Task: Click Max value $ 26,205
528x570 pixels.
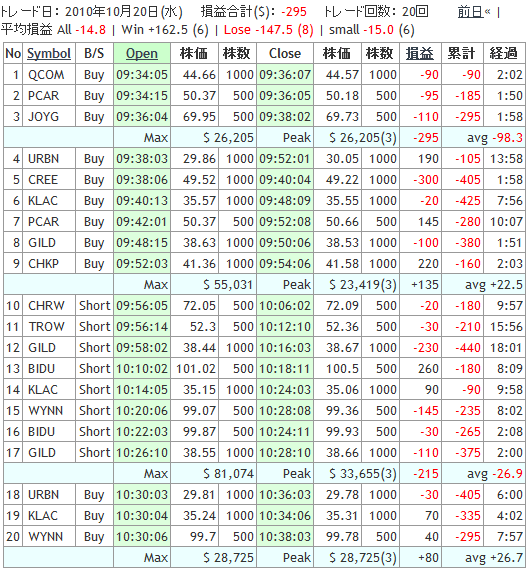Action: click(228, 138)
